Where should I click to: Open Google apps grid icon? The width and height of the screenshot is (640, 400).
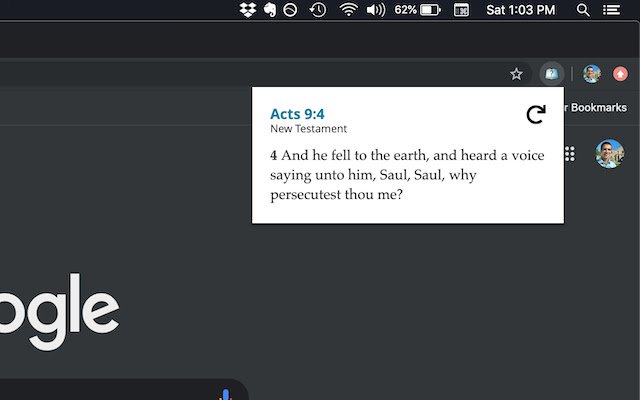point(570,154)
